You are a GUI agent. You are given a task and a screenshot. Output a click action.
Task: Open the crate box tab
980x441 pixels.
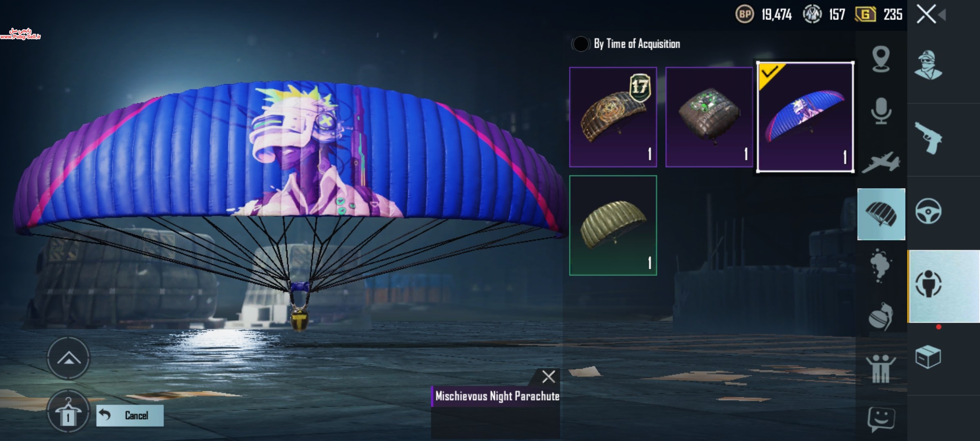tap(928, 357)
